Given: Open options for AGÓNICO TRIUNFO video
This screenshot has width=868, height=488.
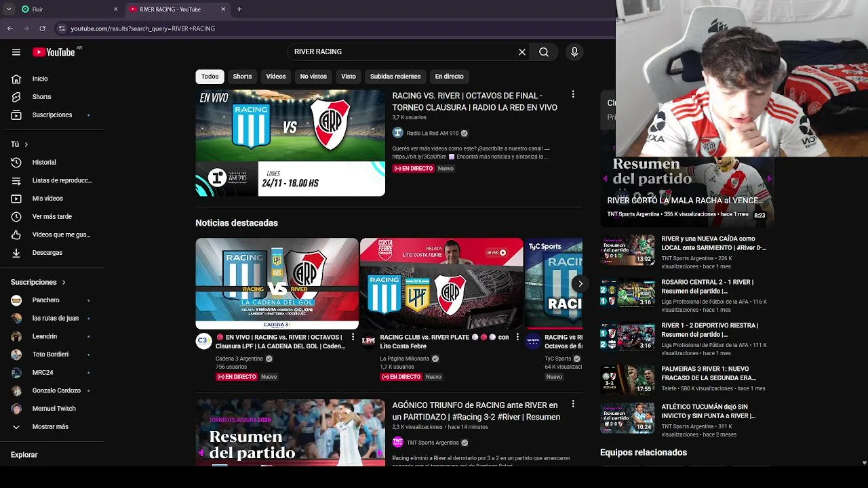Looking at the screenshot, I should [x=573, y=404].
